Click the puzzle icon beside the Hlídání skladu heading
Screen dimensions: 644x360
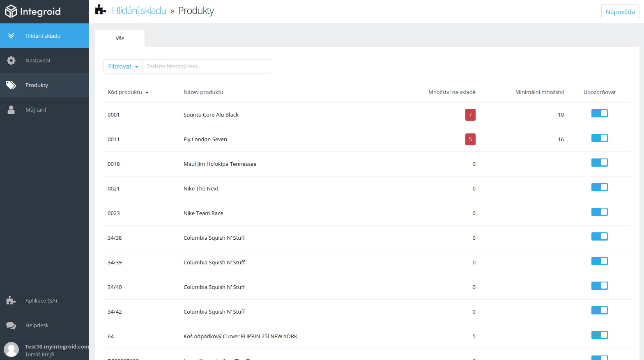pyautogui.click(x=101, y=10)
